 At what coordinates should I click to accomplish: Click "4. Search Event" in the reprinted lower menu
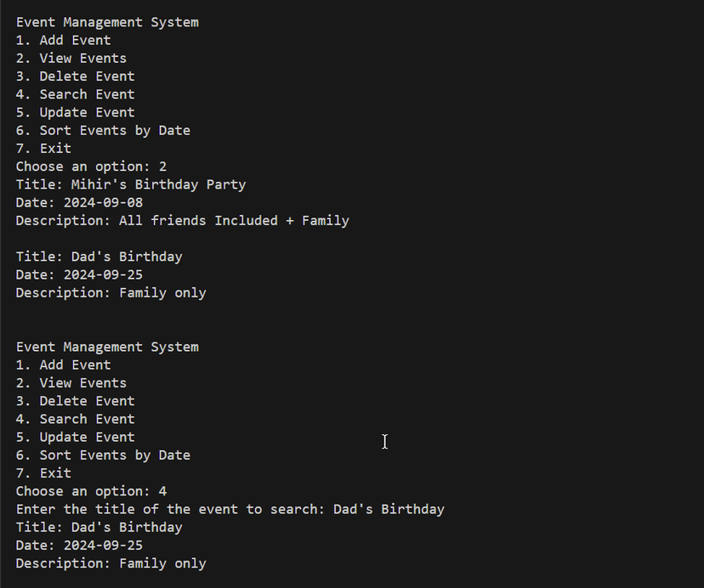75,419
